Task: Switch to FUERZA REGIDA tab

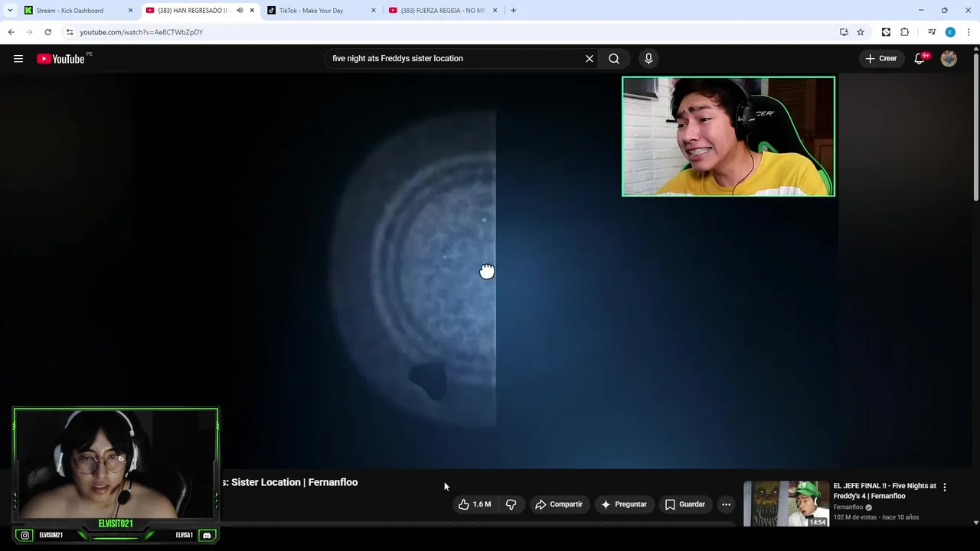Action: click(443, 10)
